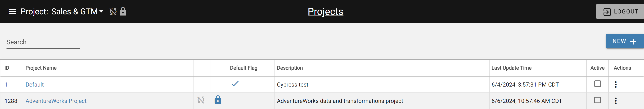Click the sync-disabled icon in header
Image resolution: width=644 pixels, height=109 pixels.
tap(113, 11)
